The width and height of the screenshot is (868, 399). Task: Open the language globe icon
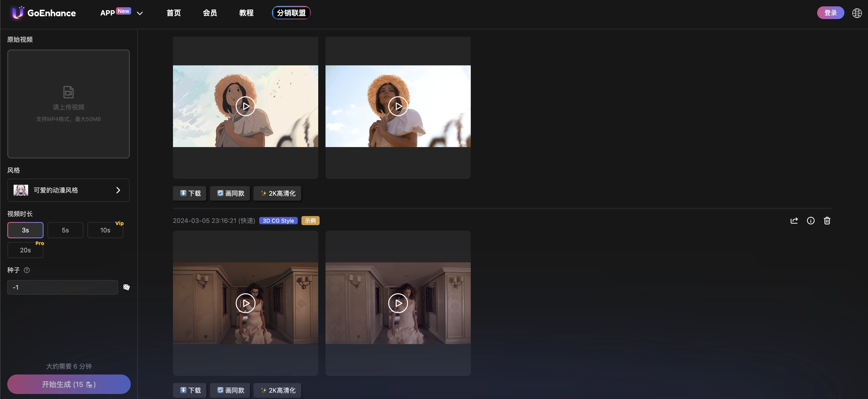click(857, 13)
